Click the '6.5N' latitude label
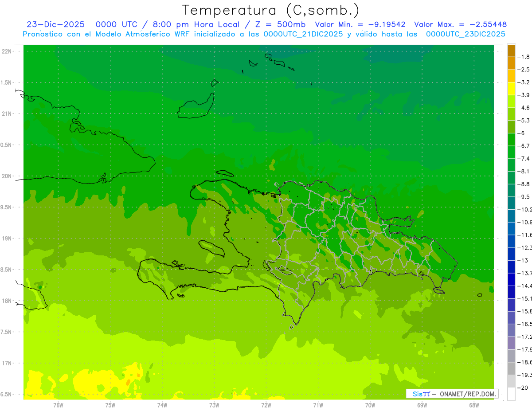The width and height of the screenshot is (532, 411). (5, 394)
